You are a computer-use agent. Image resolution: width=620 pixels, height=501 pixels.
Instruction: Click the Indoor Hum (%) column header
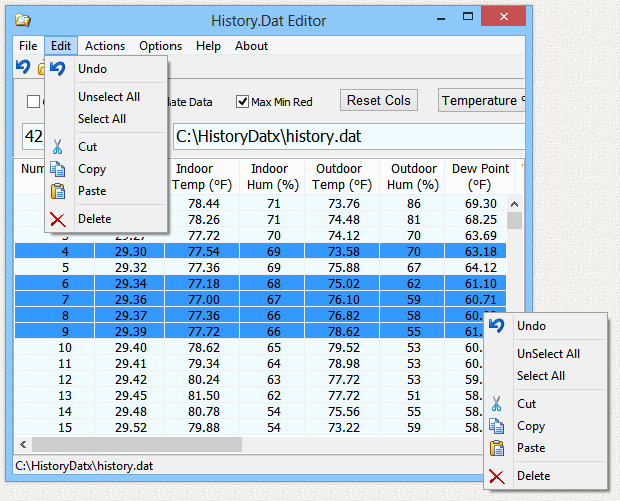pos(272,177)
